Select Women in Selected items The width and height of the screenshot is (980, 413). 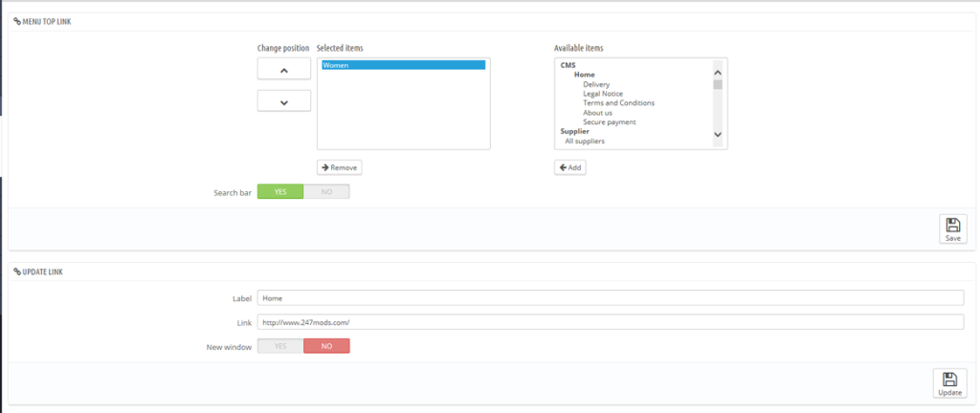(x=403, y=65)
